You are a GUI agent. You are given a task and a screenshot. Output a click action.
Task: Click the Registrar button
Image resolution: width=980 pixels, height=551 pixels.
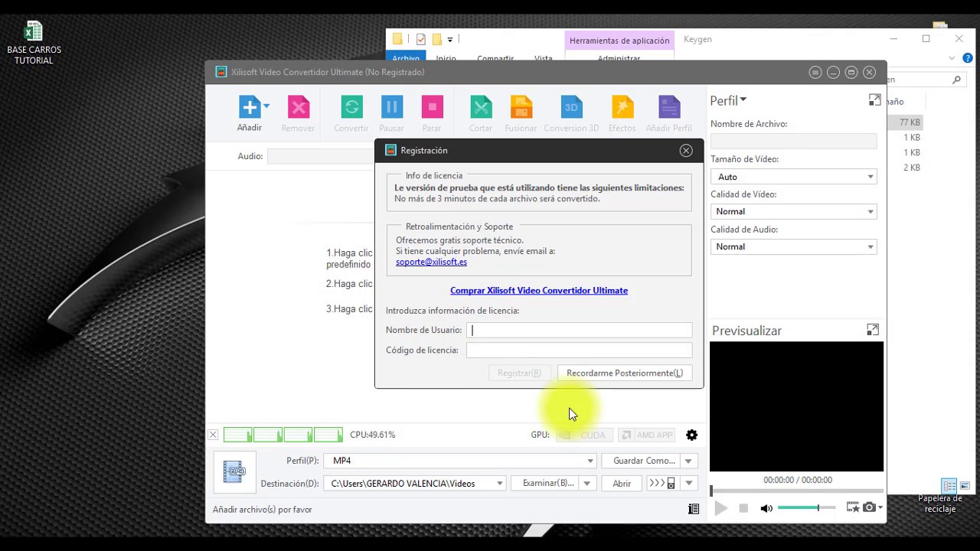click(x=519, y=373)
